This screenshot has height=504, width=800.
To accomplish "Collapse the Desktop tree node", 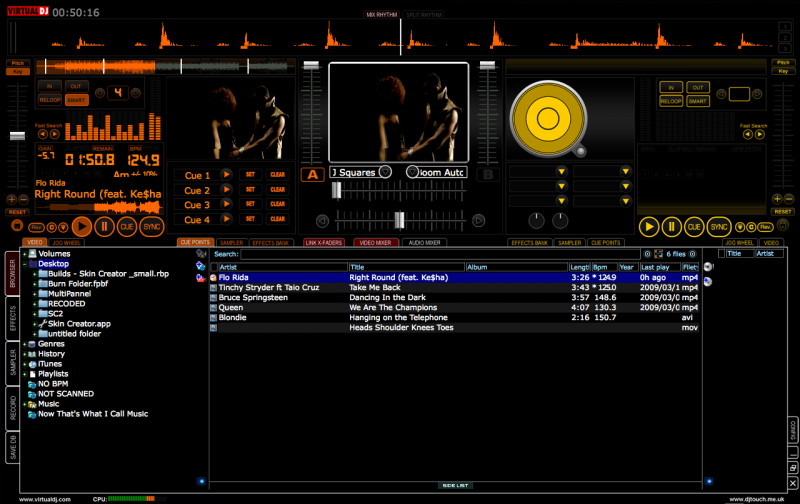I will tap(24, 264).
